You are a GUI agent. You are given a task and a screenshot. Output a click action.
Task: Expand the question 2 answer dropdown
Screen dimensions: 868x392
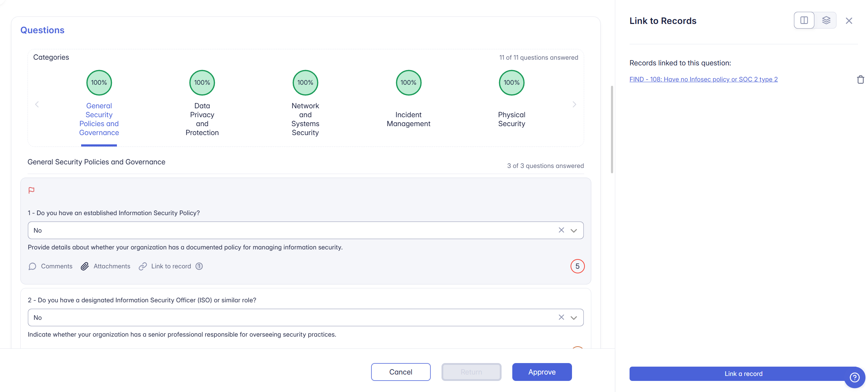tap(574, 318)
